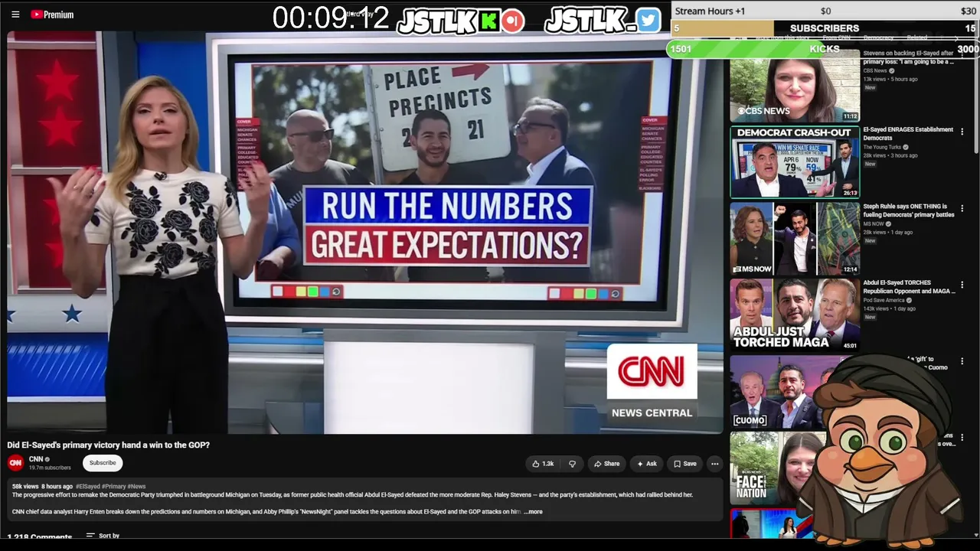Expand the description with ...more
This screenshot has width=980, height=551.
(534, 512)
